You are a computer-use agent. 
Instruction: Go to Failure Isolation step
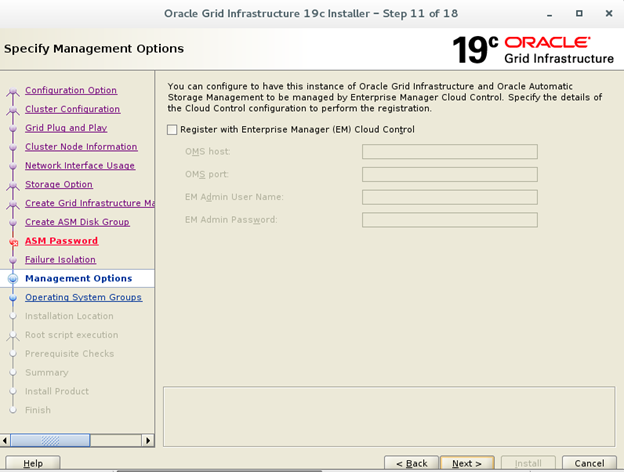(60, 259)
